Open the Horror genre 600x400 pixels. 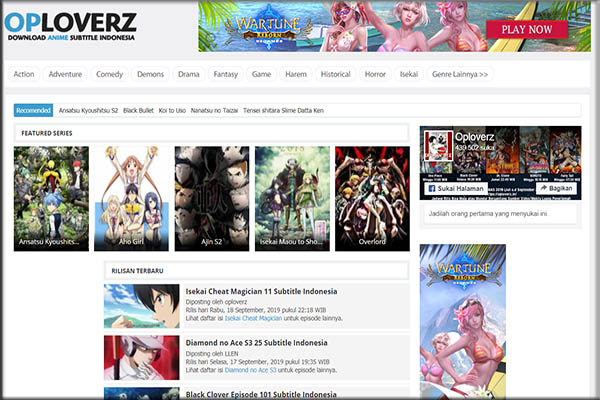tap(375, 74)
